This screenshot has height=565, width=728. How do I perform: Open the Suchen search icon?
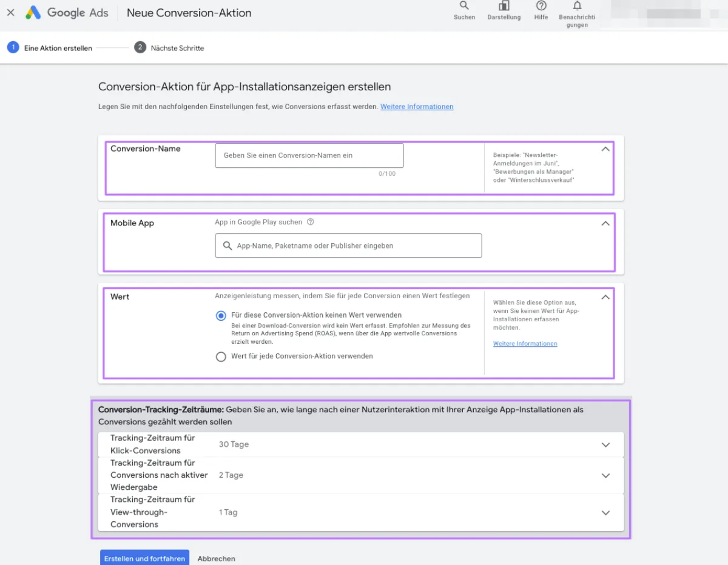point(464,8)
